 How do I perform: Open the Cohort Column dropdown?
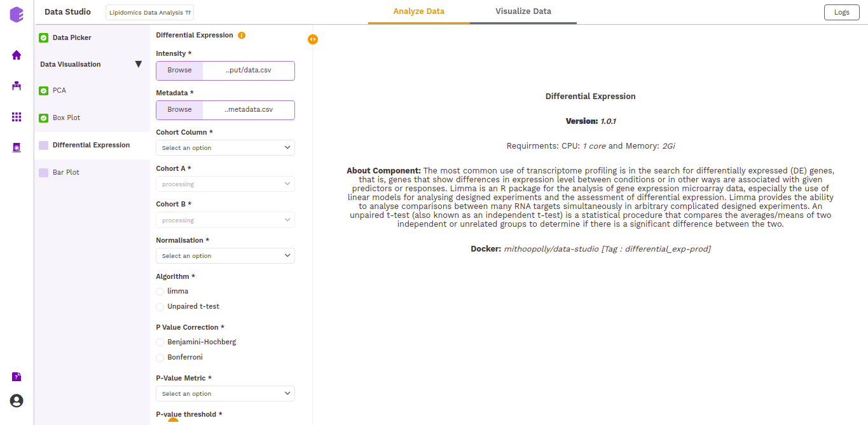coord(225,147)
